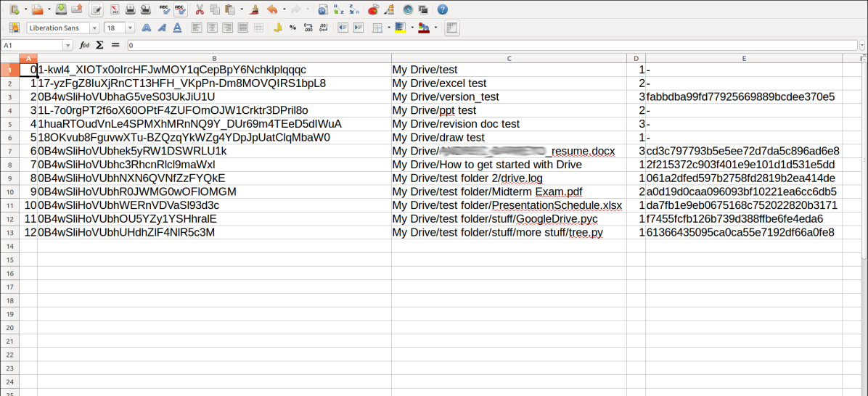Viewport: 868px width, 396px height.
Task: Click the Open file folder icon
Action: point(37,9)
